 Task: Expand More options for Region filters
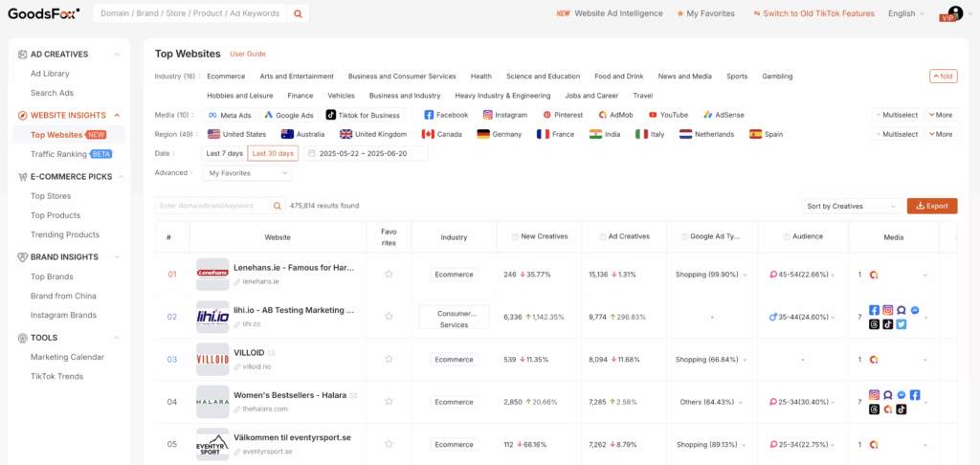point(941,134)
